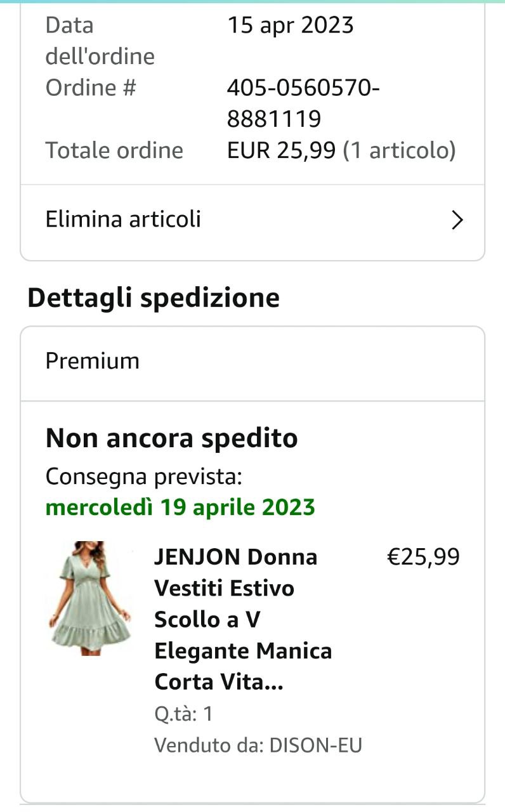Open the Elimina articoli option
This screenshot has height=812, width=505.
coord(123,219)
